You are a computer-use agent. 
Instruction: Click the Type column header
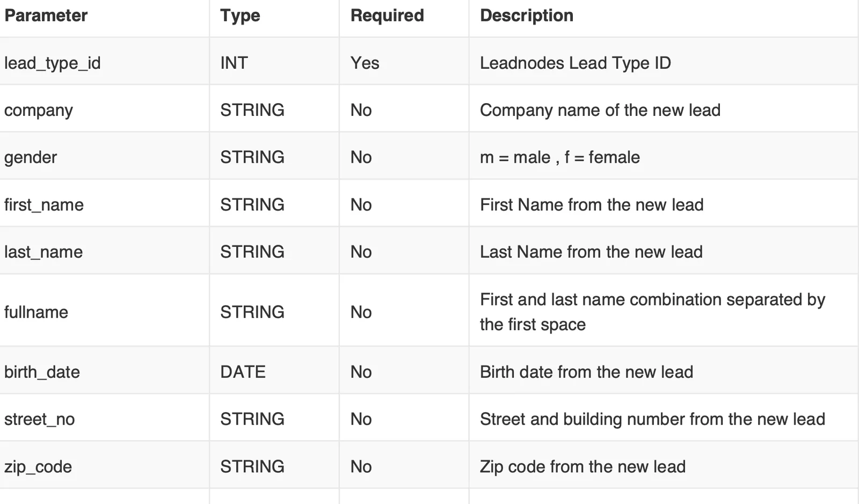point(240,16)
